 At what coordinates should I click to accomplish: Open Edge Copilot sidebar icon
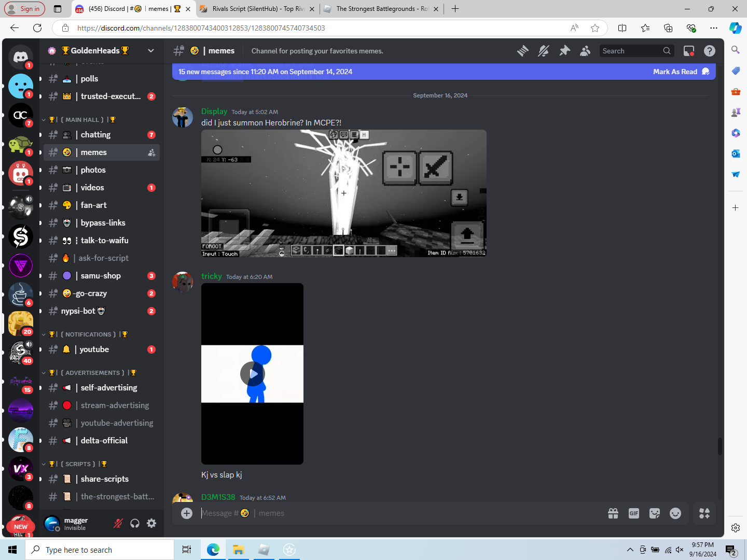[736, 28]
